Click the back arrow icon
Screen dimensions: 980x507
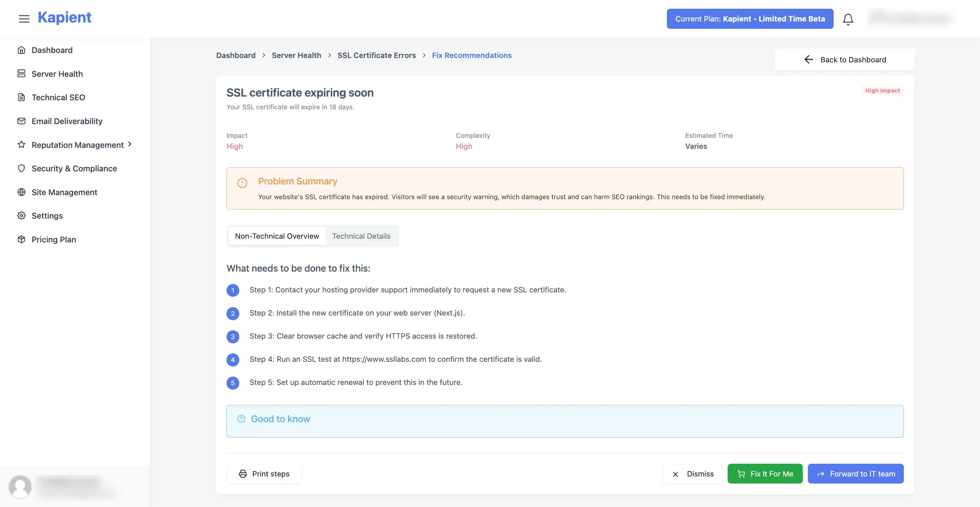(x=808, y=59)
